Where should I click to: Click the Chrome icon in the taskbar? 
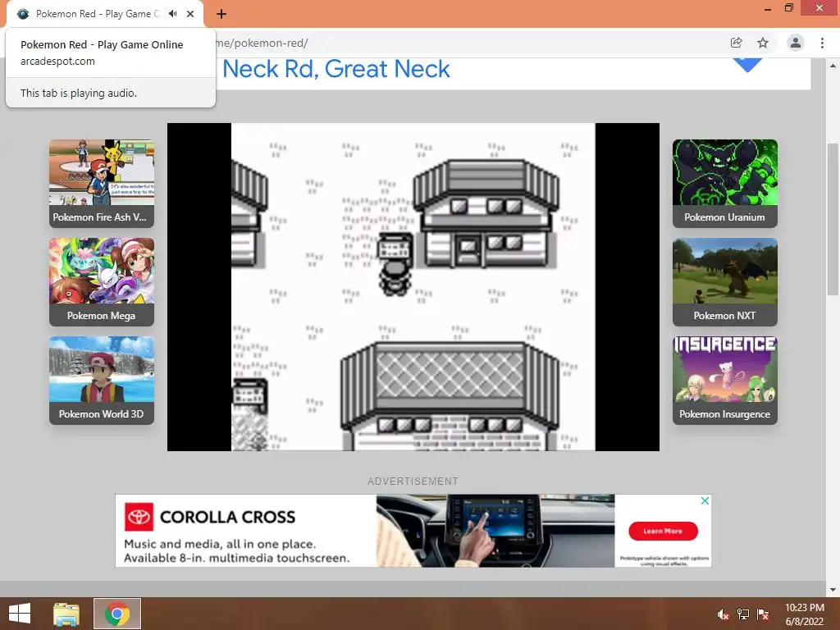click(x=117, y=614)
